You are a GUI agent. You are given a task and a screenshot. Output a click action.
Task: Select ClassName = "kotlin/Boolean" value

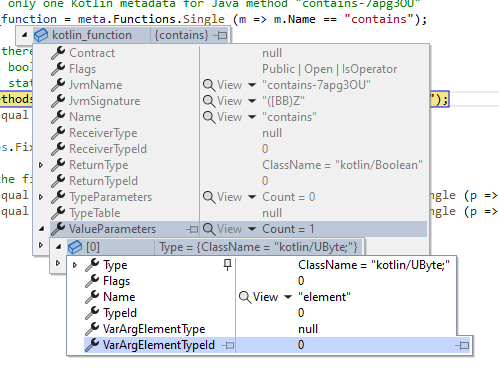(x=342, y=165)
